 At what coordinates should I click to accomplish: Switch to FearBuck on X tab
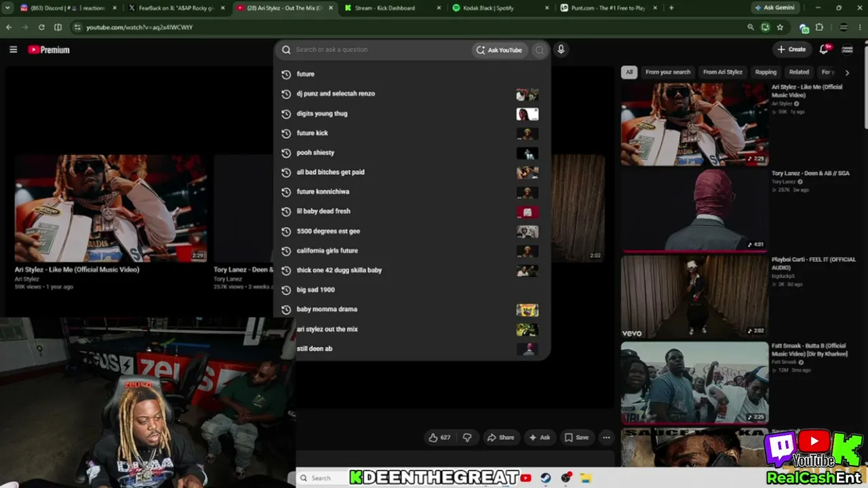point(176,8)
